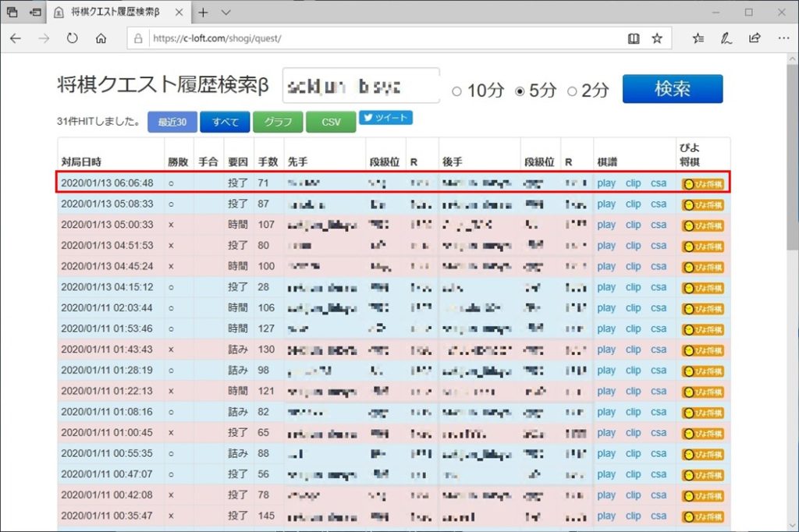
Task: Open clip link for 05:08:33 game
Action: click(634, 204)
